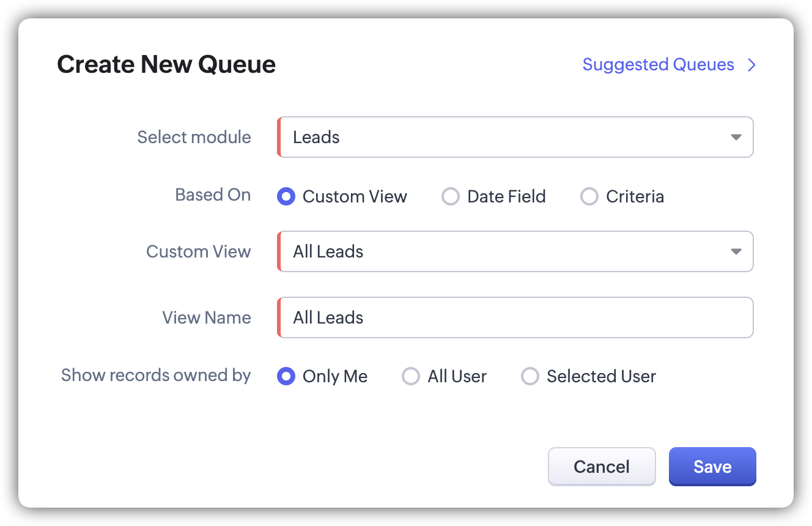The width and height of the screenshot is (812, 526).
Task: Select the Criteria radio option
Action: [x=589, y=196]
